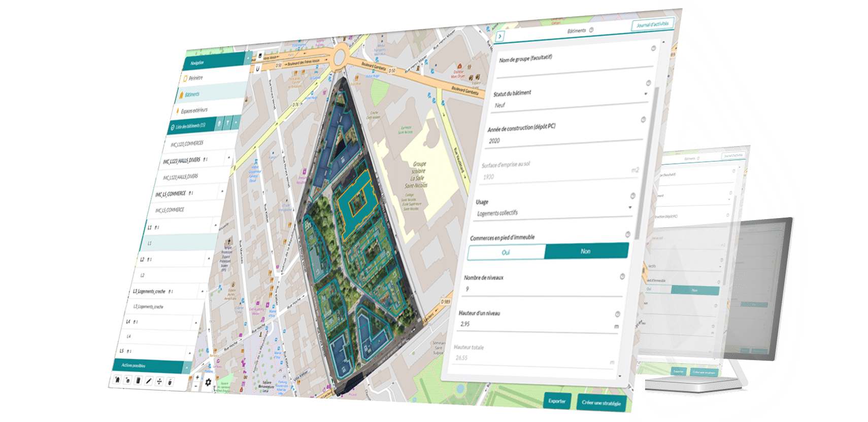Collapse the L4 group arrow

pyautogui.click(x=196, y=322)
